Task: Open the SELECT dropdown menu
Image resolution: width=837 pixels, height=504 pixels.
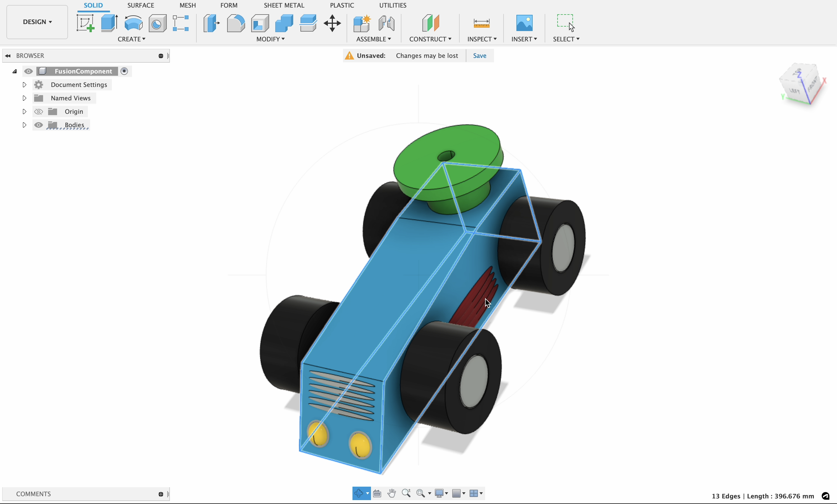Action: (566, 39)
